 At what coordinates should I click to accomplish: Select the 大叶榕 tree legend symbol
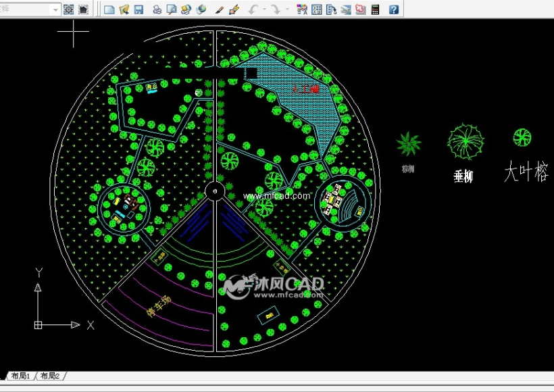(x=522, y=138)
